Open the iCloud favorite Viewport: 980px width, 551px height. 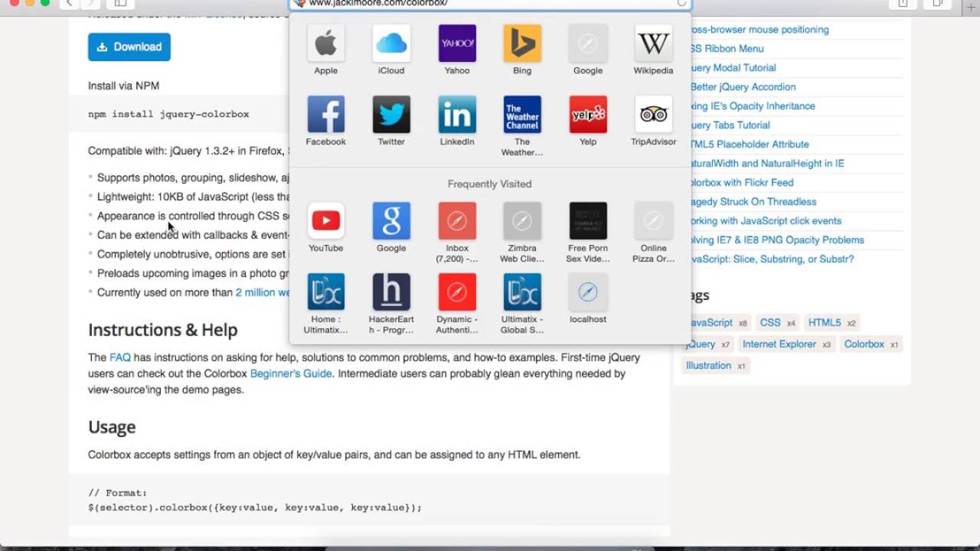pos(391,44)
